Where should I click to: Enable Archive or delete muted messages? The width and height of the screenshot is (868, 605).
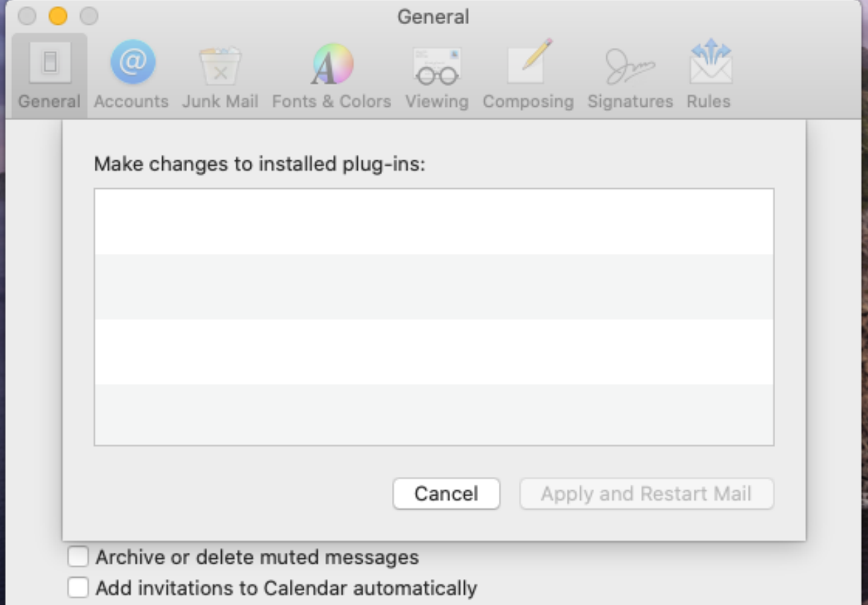[78, 556]
